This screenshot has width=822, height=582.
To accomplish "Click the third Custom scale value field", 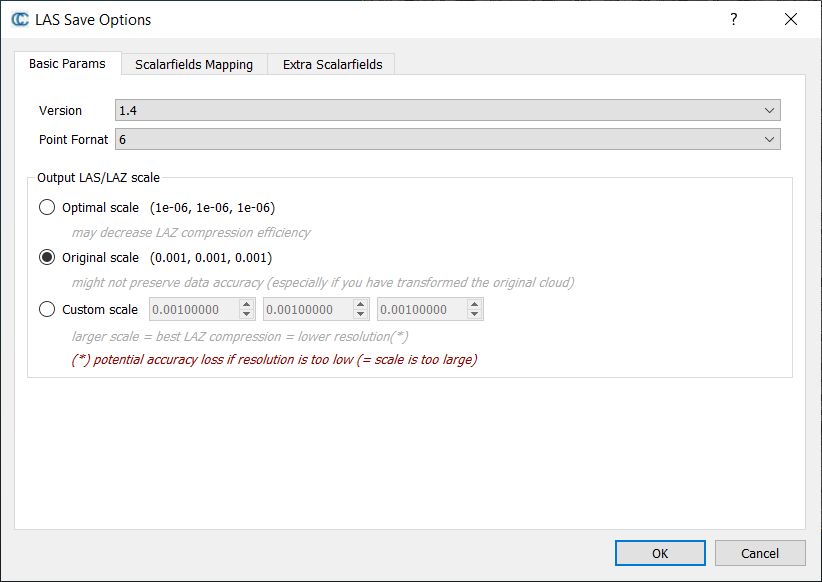I will pyautogui.click(x=421, y=309).
